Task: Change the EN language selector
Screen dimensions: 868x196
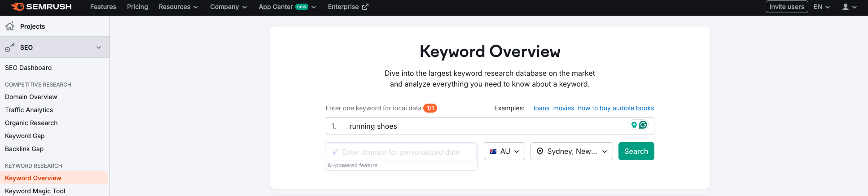Action: (821, 7)
